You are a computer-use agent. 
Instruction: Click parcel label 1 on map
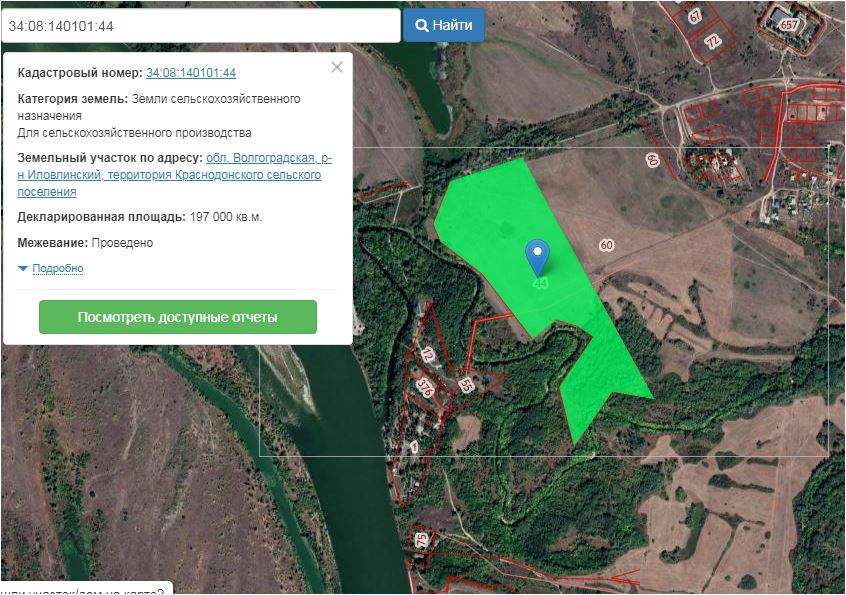click(x=413, y=446)
